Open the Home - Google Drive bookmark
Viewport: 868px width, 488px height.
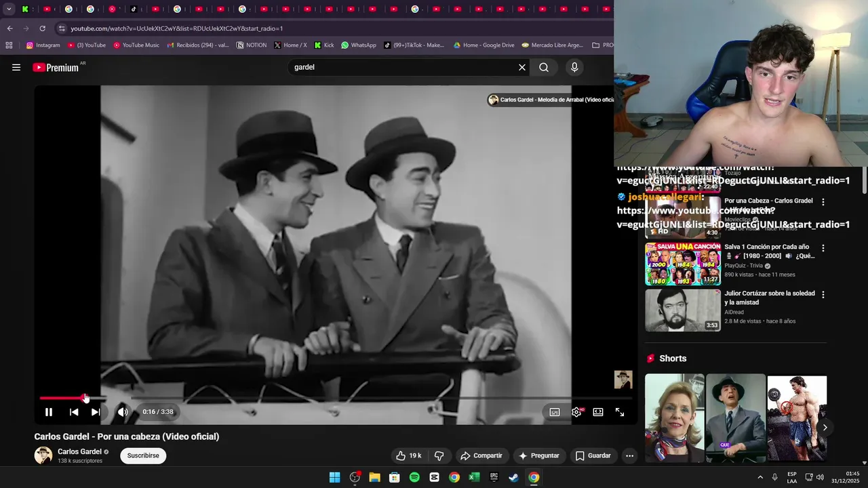coord(484,45)
